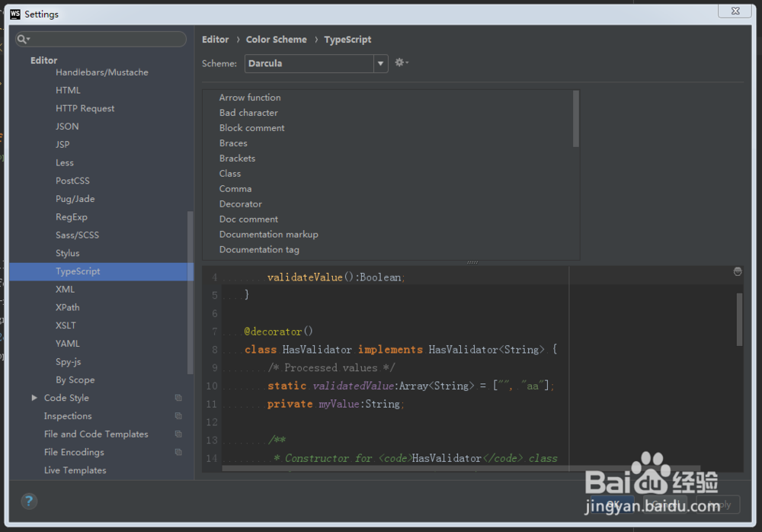Select Stylus in the sidebar

68,253
